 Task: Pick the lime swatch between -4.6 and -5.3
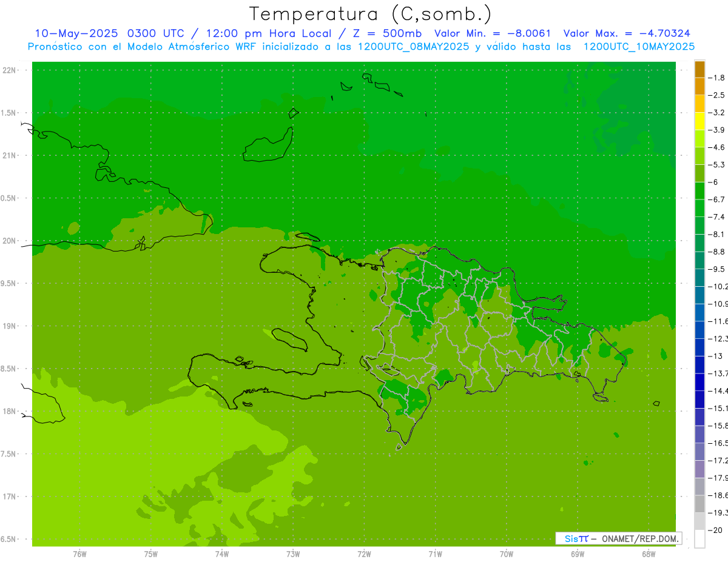pyautogui.click(x=699, y=156)
